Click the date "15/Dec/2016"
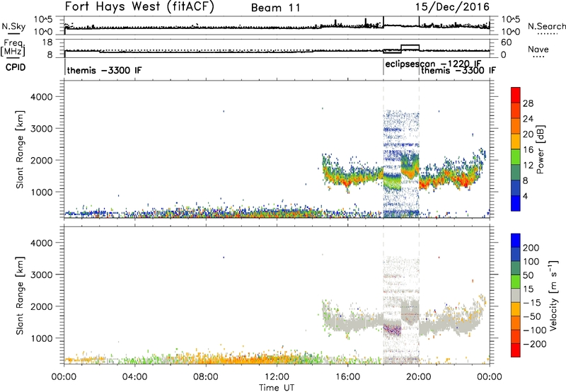Viewport: 566px width, 392px height. point(452,7)
